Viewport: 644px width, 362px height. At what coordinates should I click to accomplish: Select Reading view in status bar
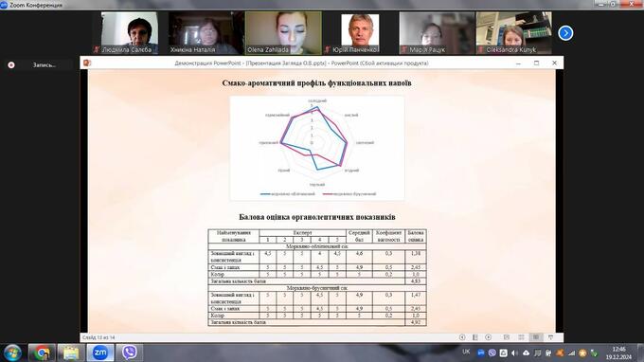tap(536, 337)
